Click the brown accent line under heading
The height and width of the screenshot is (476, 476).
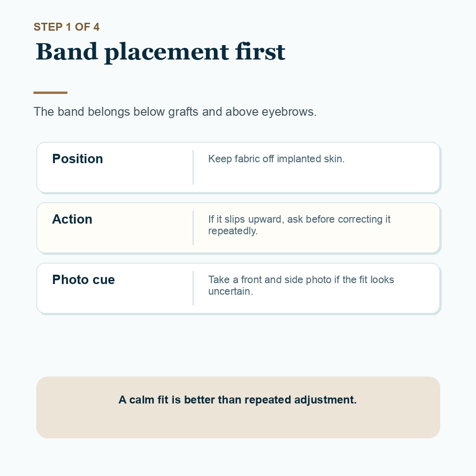[x=50, y=93]
